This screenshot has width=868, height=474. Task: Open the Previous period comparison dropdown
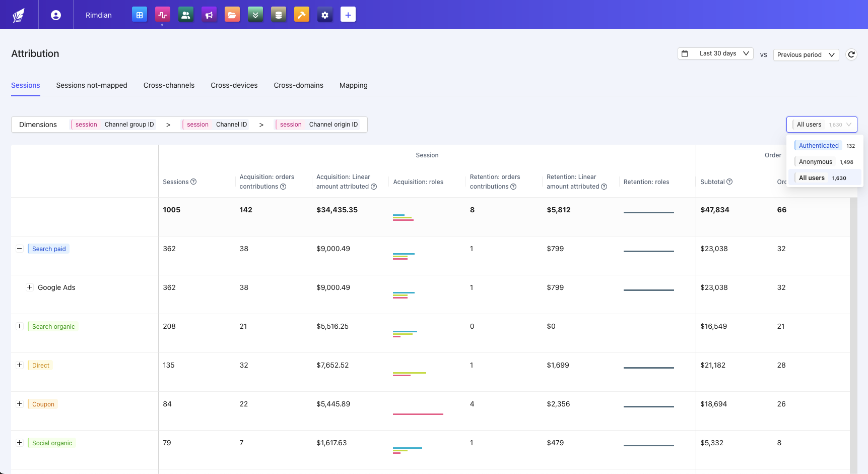[x=805, y=54]
